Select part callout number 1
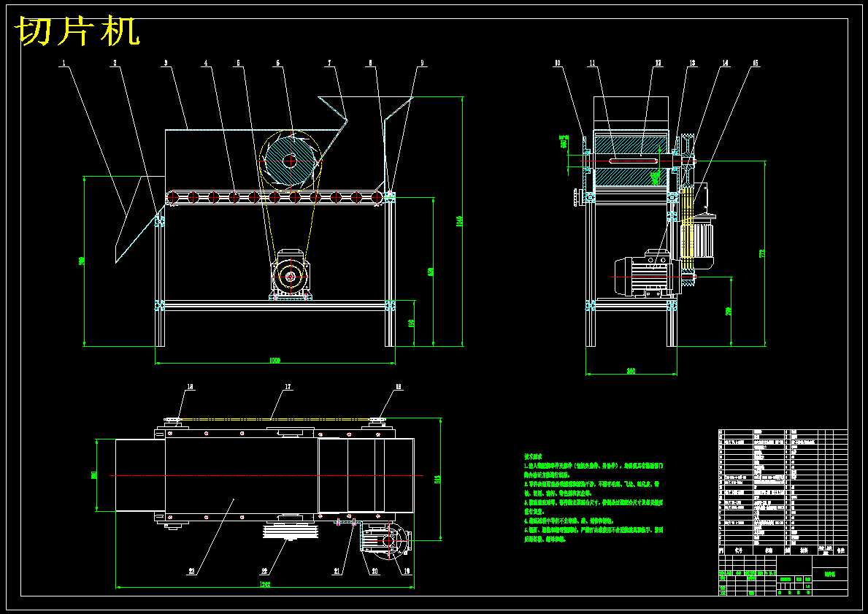Image resolution: width=868 pixels, height=614 pixels. click(x=65, y=63)
